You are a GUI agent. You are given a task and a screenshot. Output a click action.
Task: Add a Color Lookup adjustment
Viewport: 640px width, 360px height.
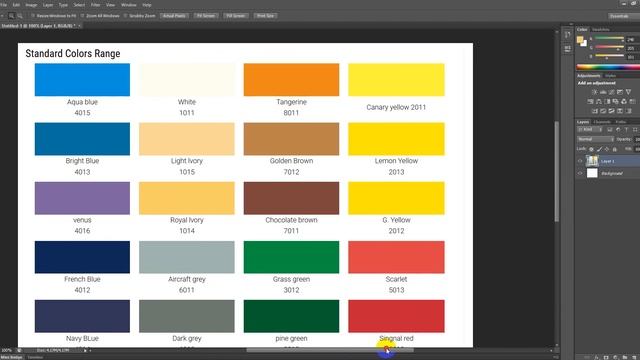[632, 102]
